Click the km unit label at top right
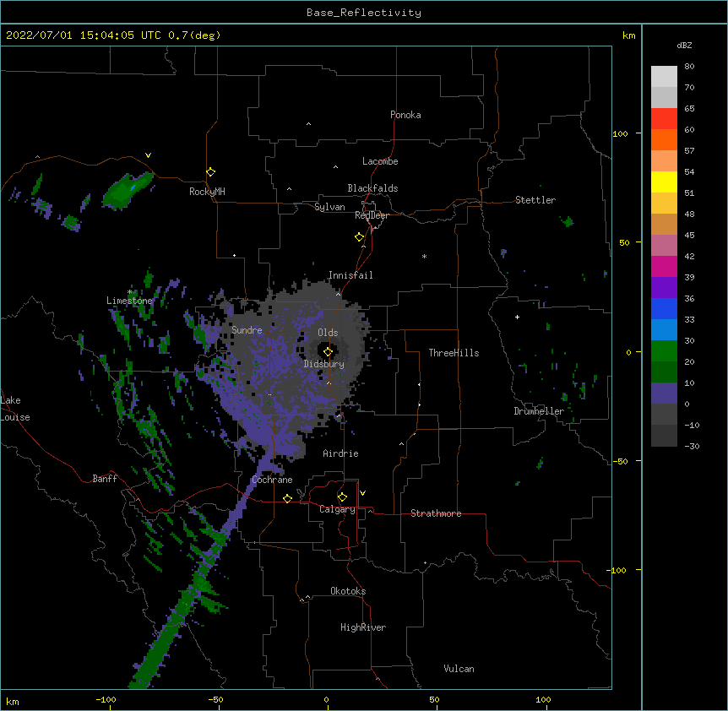This screenshot has height=711, width=728. pos(628,35)
